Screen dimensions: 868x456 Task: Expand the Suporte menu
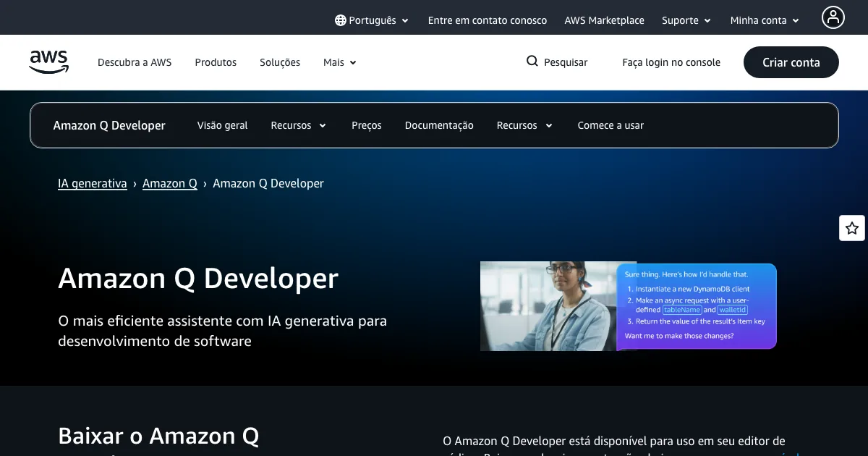686,20
